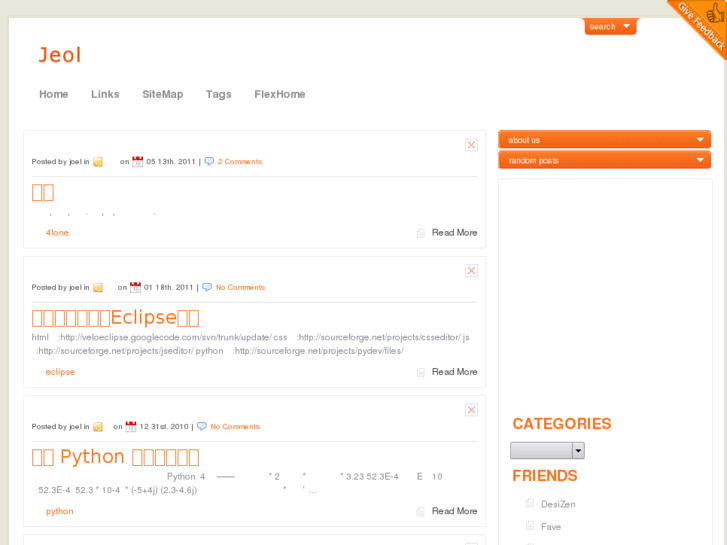Image resolution: width=727 pixels, height=545 pixels.
Task: Open the Categories combo box
Action: click(547, 450)
